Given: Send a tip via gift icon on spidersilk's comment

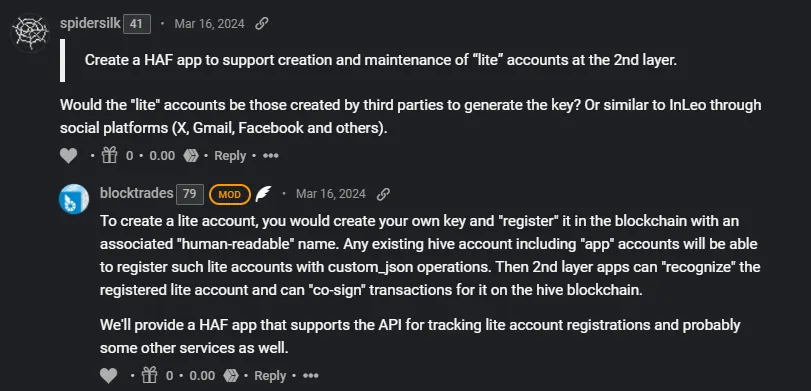Looking at the screenshot, I should tap(110, 155).
